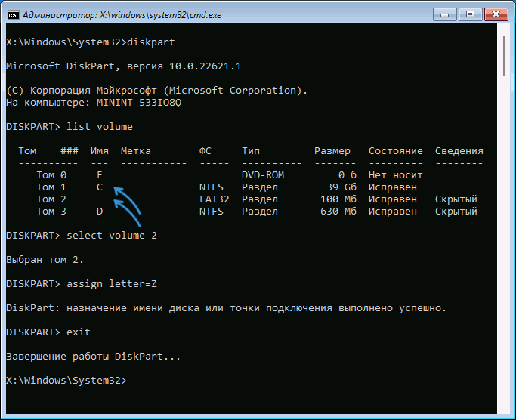Screen dimensions: 516x420
Task: Click the 'Тип' column header
Action: point(251,151)
